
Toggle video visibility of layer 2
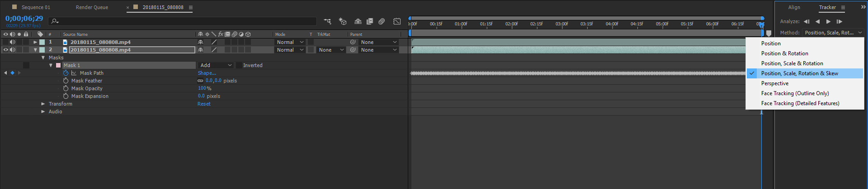coord(6,50)
